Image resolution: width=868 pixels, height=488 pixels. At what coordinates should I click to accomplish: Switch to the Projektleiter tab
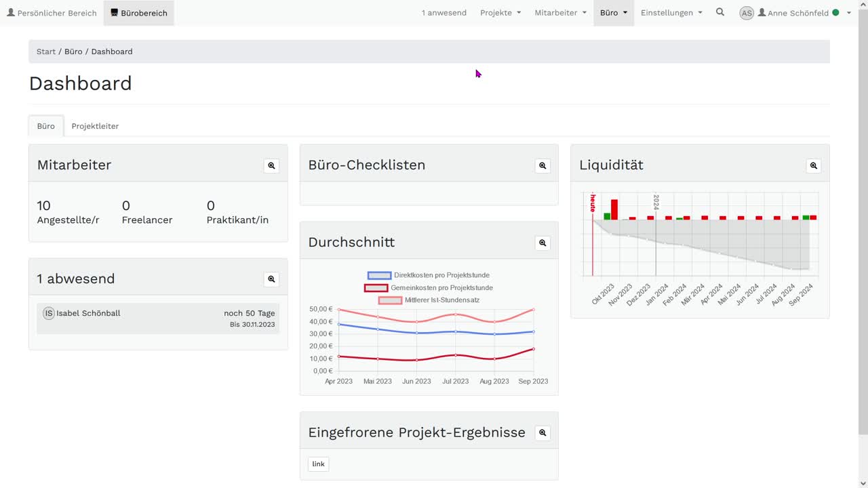point(95,126)
